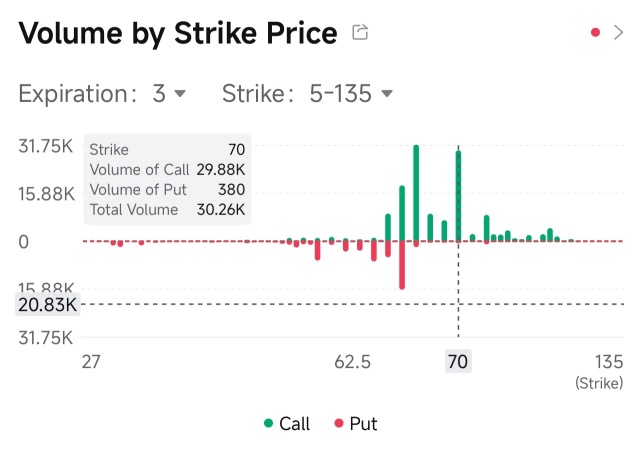642x454 pixels.
Task: Click the red dot indicator at top right
Action: point(596,32)
